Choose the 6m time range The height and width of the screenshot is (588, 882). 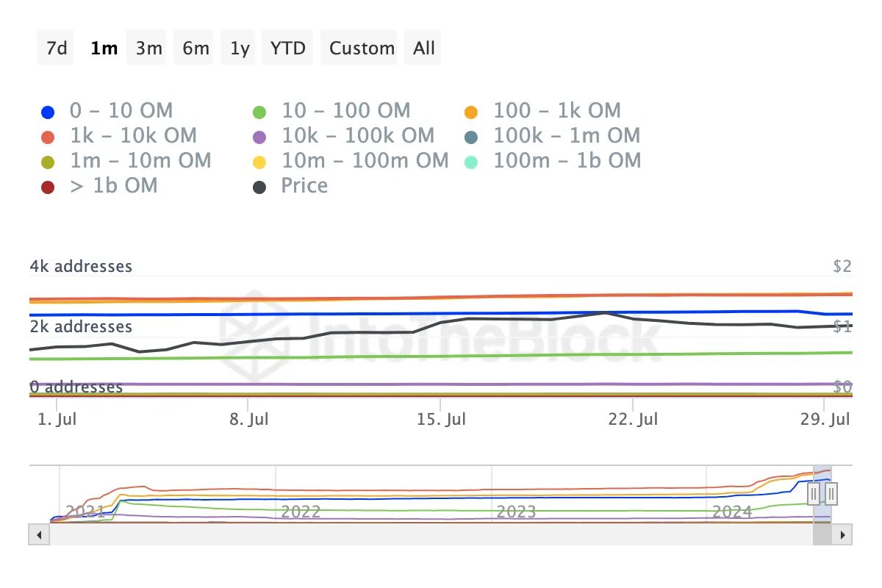[x=196, y=49]
